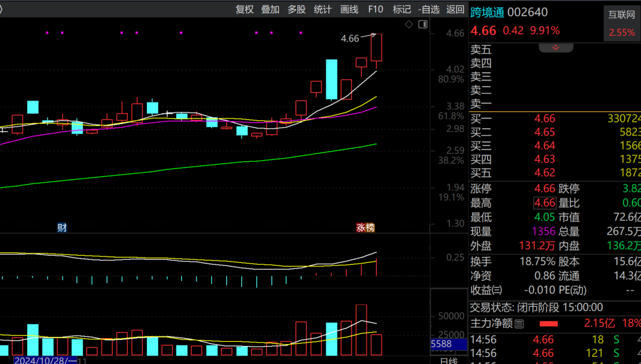Click the 买五 bid price 4.62

pos(545,173)
